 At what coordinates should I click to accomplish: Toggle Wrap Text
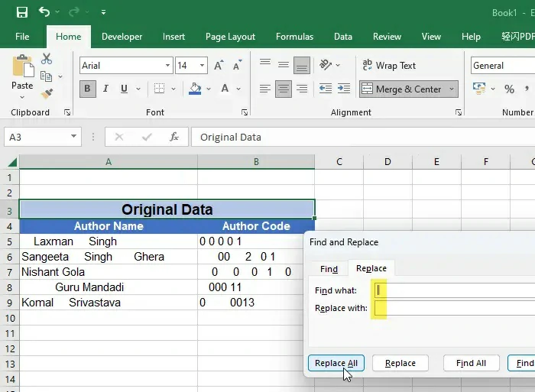[x=389, y=66]
